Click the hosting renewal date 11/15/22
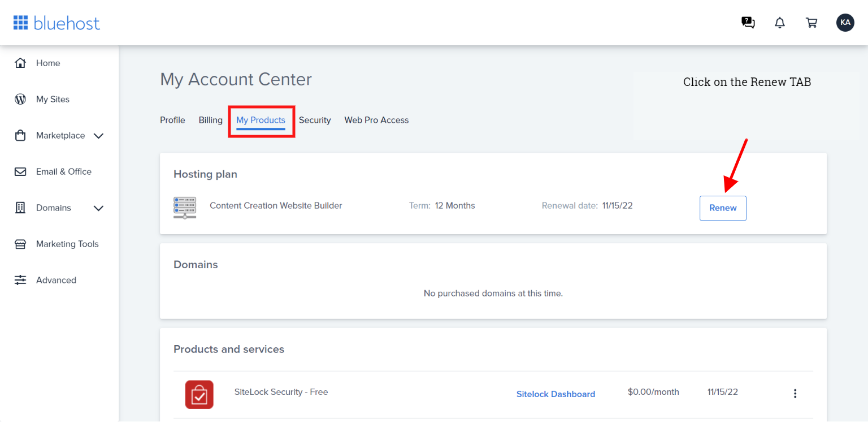 point(617,205)
